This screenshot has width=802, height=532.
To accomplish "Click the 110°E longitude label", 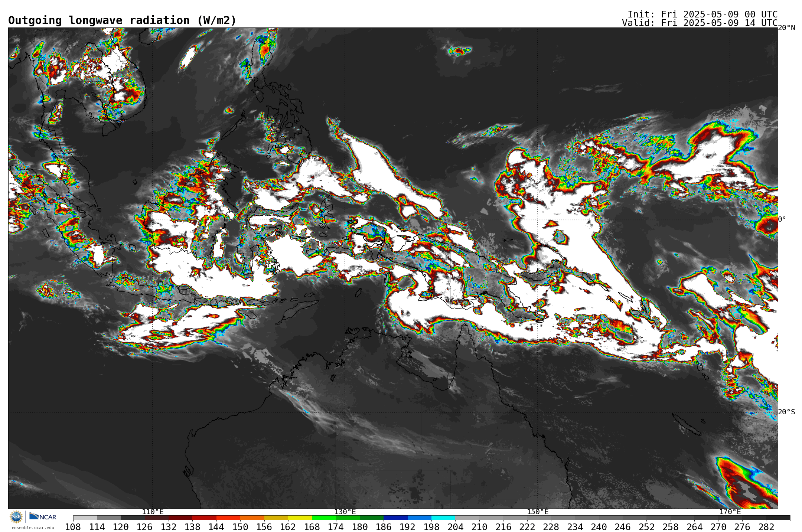I will coord(153,512).
